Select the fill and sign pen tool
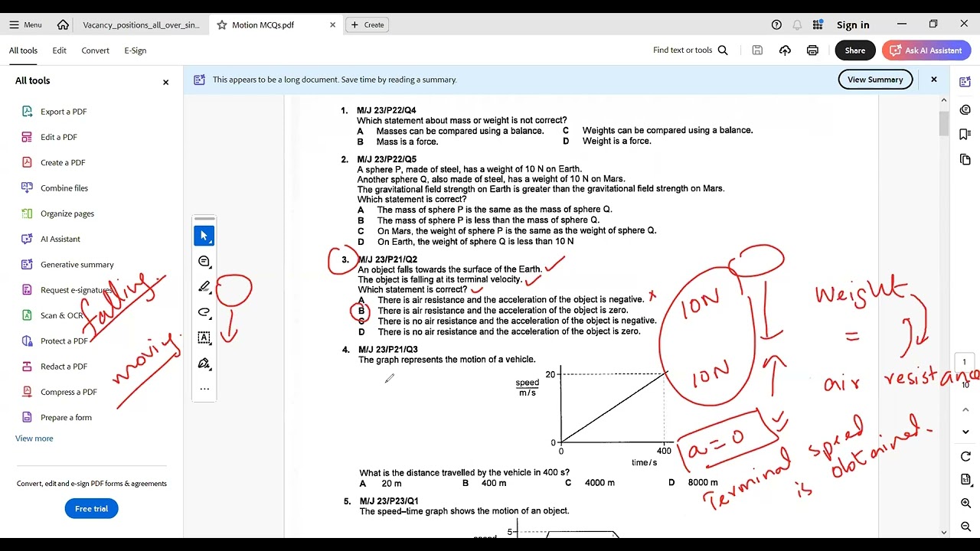 pyautogui.click(x=204, y=363)
